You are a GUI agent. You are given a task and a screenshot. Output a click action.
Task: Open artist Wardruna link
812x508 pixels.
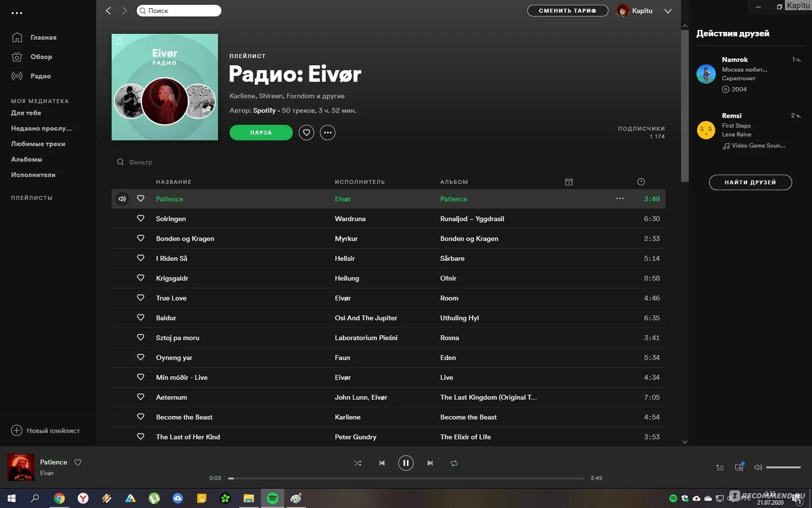350,219
